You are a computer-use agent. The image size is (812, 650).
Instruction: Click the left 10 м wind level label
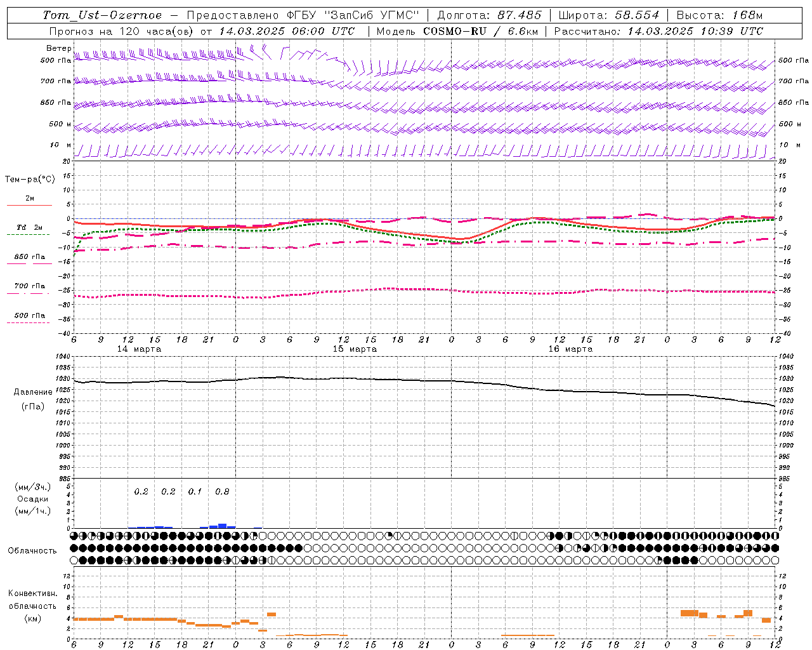[x=61, y=145]
